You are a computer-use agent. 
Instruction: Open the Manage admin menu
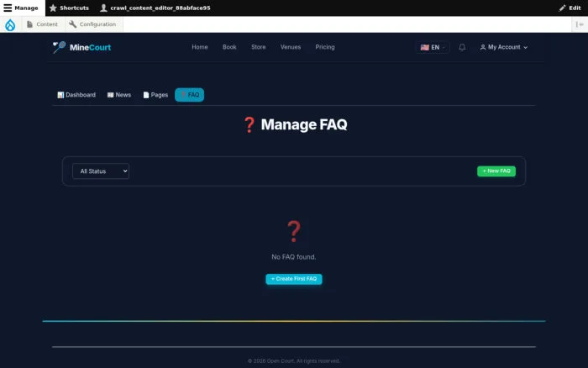click(21, 8)
